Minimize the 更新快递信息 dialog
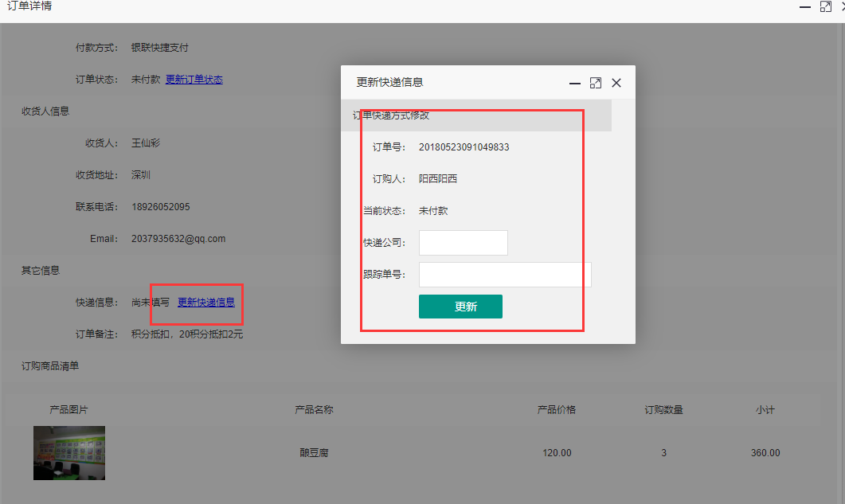Image resolution: width=845 pixels, height=504 pixels. pos(574,83)
